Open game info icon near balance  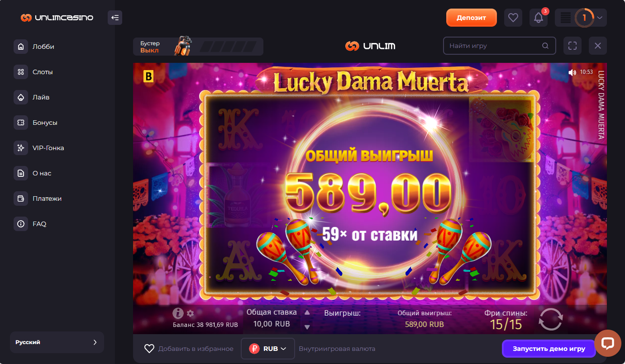pyautogui.click(x=178, y=313)
